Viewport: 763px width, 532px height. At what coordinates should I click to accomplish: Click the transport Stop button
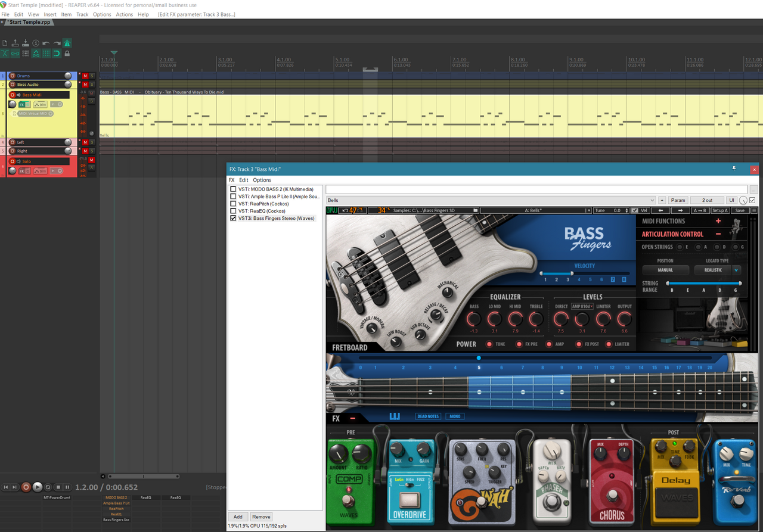(58, 487)
